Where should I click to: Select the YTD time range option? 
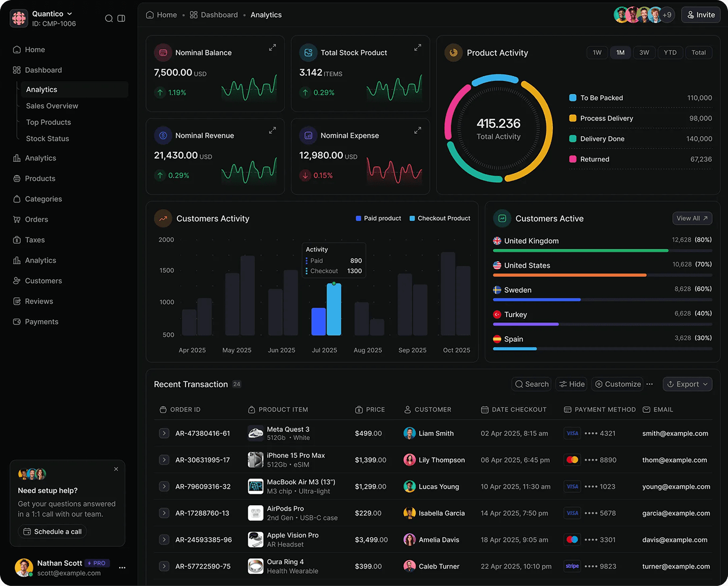click(670, 52)
